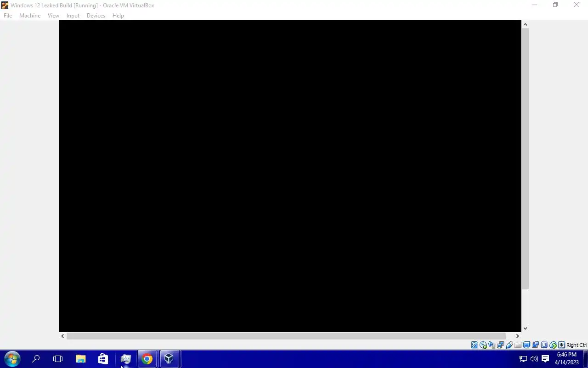Open Microsoft Store from taskbar

pyautogui.click(x=103, y=359)
